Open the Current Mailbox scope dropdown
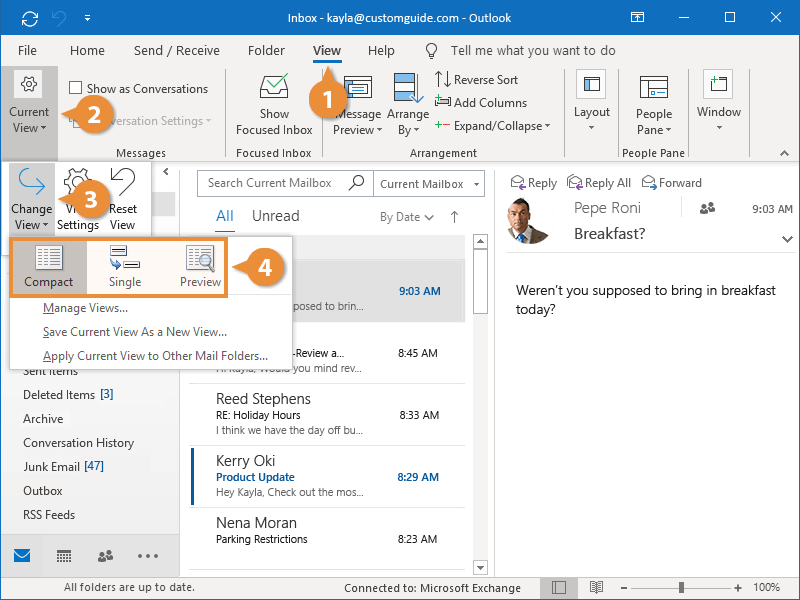 point(429,184)
